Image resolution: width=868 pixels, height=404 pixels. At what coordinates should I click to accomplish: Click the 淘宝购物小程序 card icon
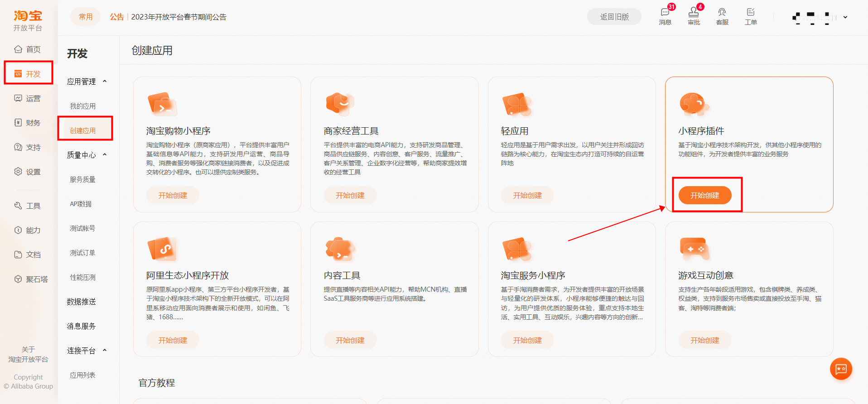[x=162, y=104]
